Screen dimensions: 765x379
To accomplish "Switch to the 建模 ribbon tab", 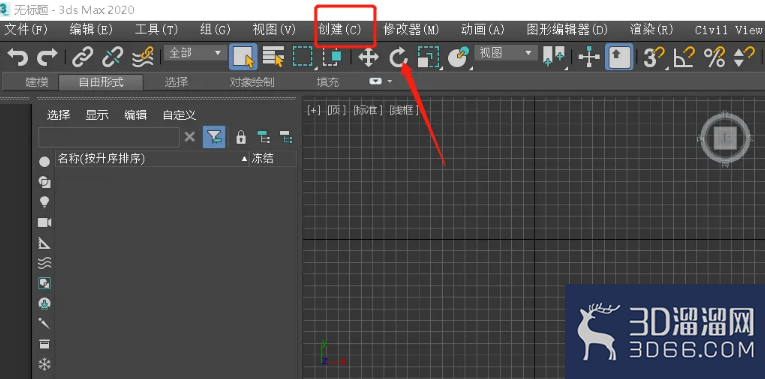I will pyautogui.click(x=37, y=82).
